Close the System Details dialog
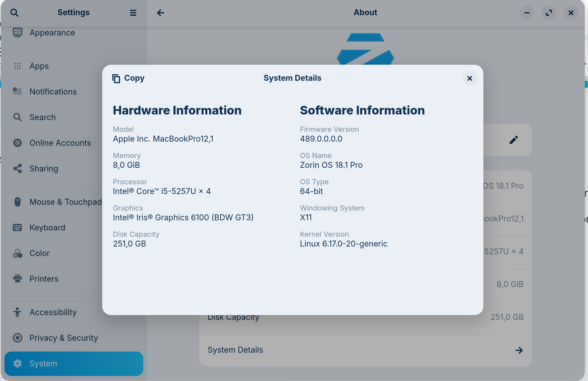 pyautogui.click(x=469, y=78)
